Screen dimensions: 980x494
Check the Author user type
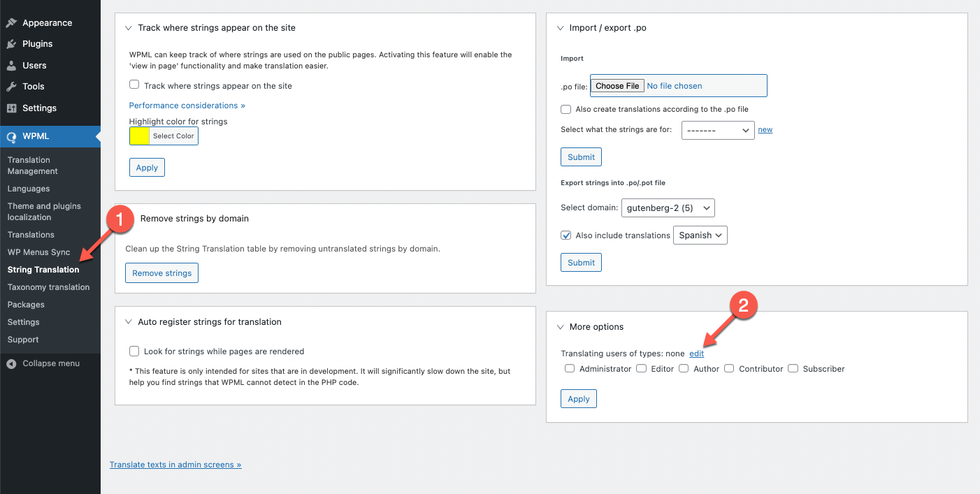click(x=684, y=368)
